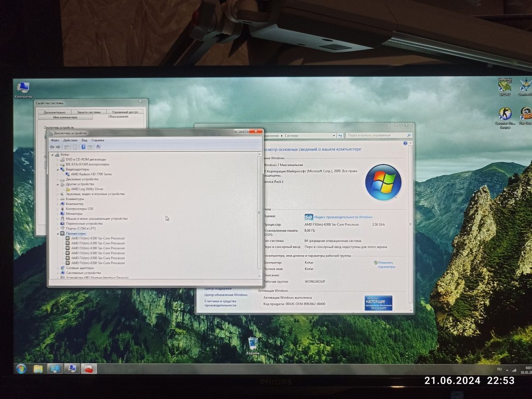The image size is (532, 399).
Task: Open the Центр обновления Windows link
Action: click(226, 295)
